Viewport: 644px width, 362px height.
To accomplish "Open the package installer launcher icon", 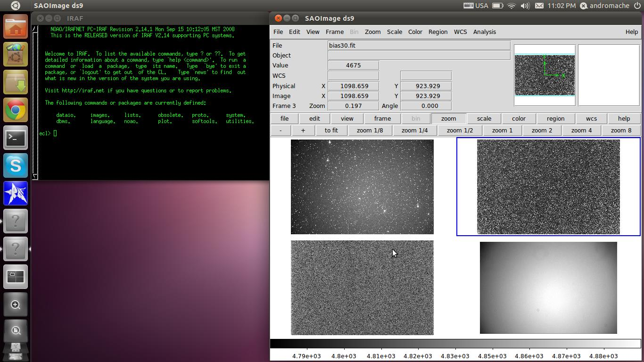I will pyautogui.click(x=16, y=82).
